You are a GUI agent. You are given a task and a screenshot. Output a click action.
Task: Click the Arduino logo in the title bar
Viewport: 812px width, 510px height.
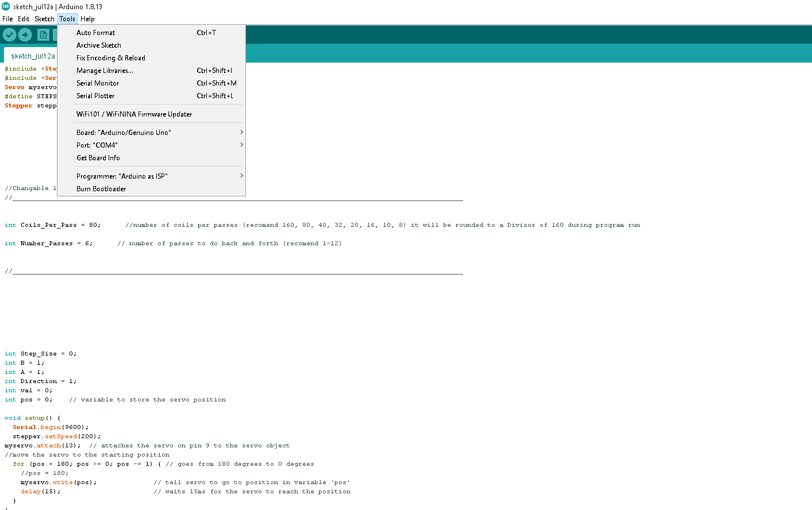pyautogui.click(x=6, y=6)
